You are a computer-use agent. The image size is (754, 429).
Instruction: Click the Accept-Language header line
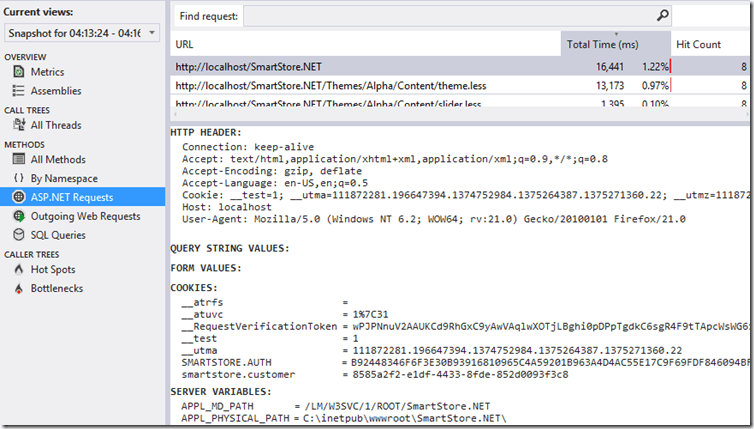click(275, 183)
